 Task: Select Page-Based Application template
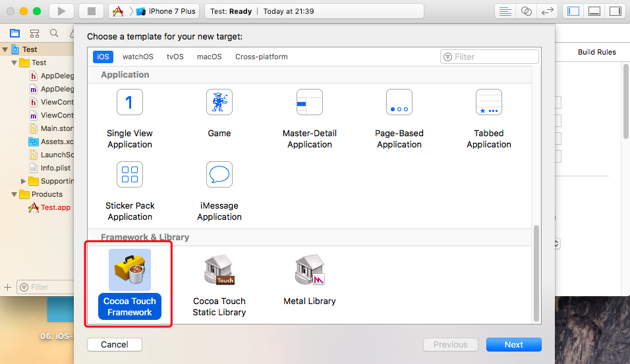pos(399,119)
